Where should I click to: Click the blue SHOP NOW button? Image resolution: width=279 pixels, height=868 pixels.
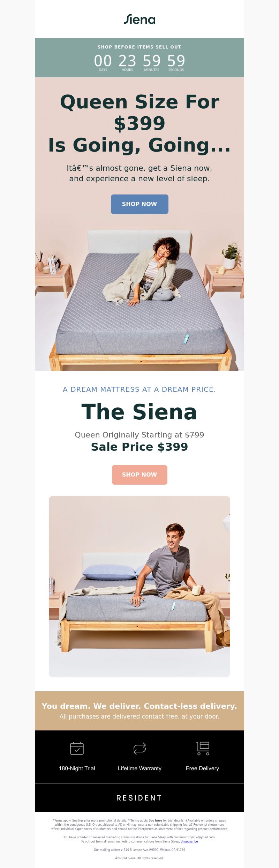(139, 204)
